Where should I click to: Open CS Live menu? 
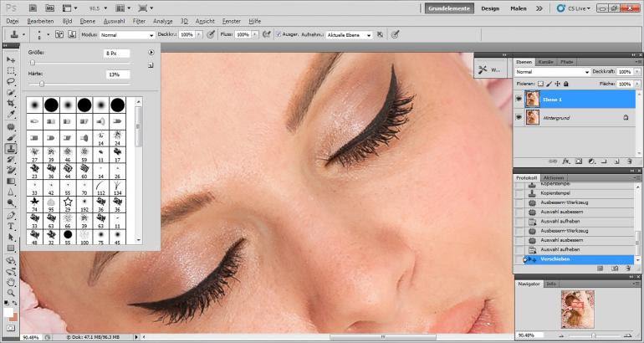coord(574,8)
